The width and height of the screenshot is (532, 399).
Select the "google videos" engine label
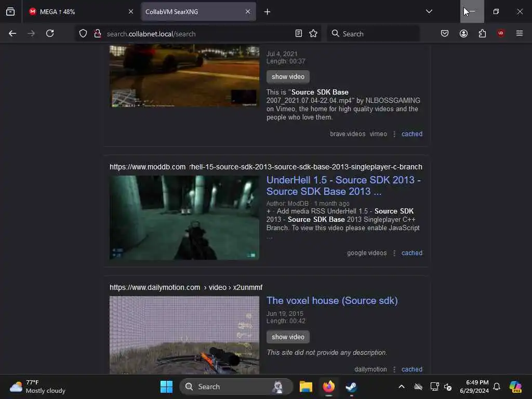(367, 253)
